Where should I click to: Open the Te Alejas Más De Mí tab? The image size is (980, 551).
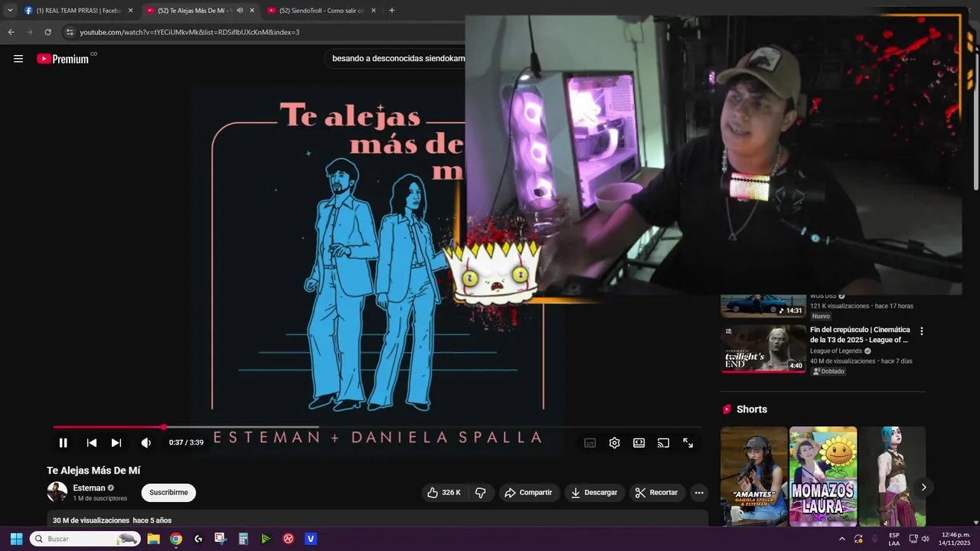click(195, 11)
